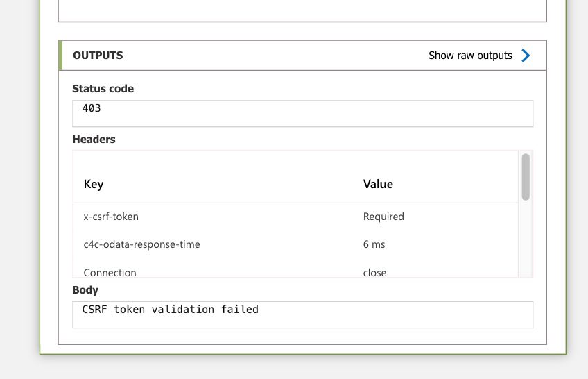Click the Headers scrollbar track below the thumb
This screenshot has height=379, width=588.
pos(526,239)
